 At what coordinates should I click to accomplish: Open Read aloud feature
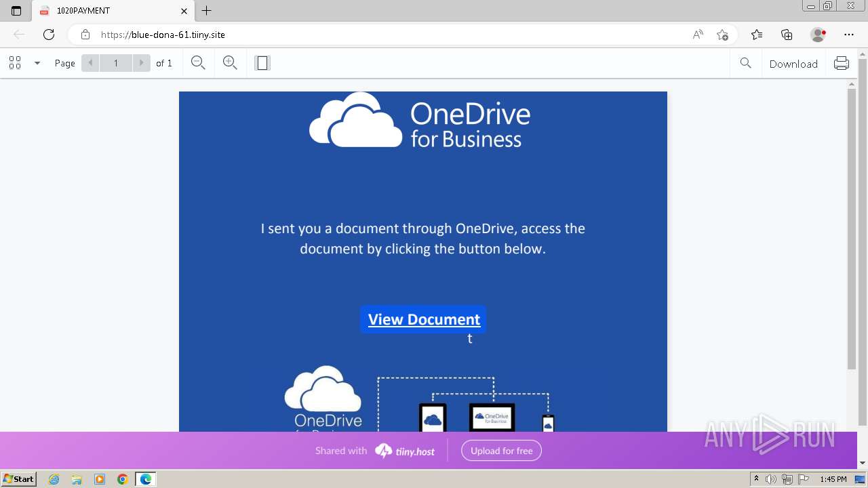point(698,35)
